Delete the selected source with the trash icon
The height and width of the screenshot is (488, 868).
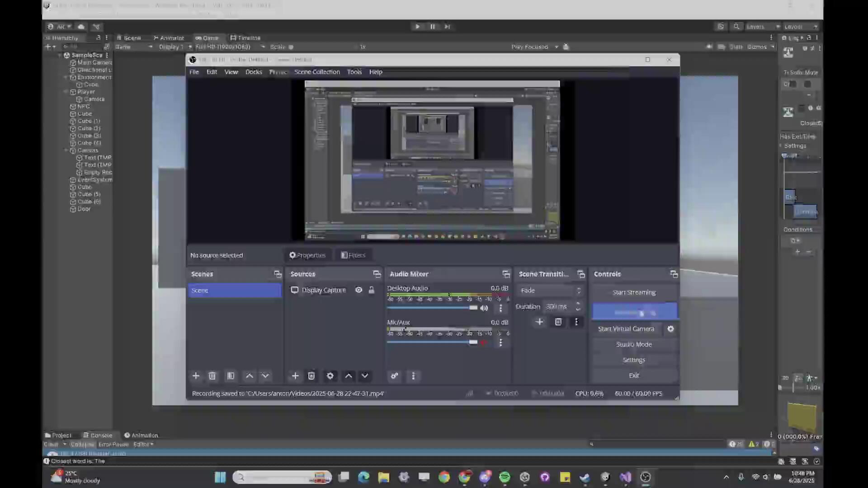tap(311, 375)
